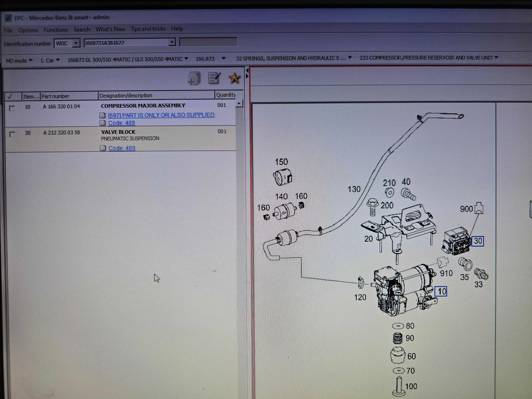532x399 pixels.
Task: Click the parts list scrollbar up arrow
Action: (x=239, y=104)
